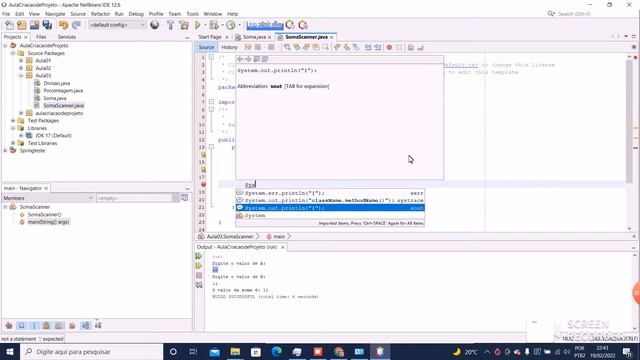Click the main breadcrumb item
This screenshot has height=360, width=640.
pyautogui.click(x=279, y=237)
